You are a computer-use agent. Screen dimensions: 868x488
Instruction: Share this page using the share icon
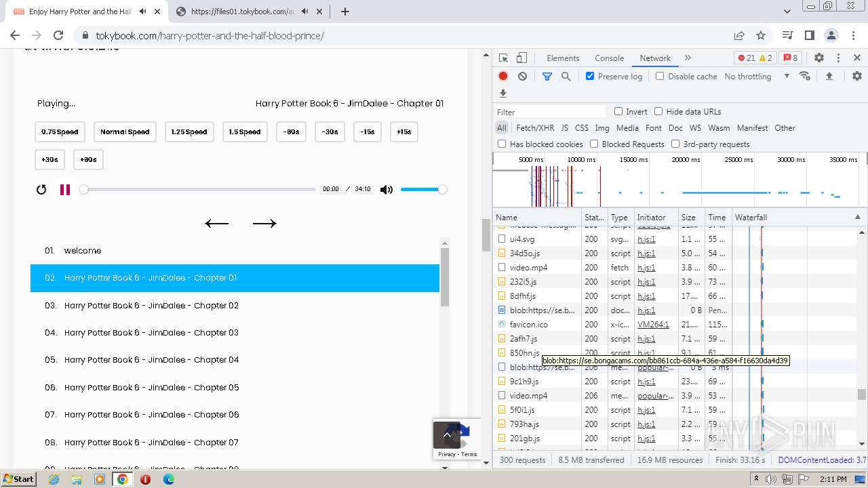coord(739,35)
